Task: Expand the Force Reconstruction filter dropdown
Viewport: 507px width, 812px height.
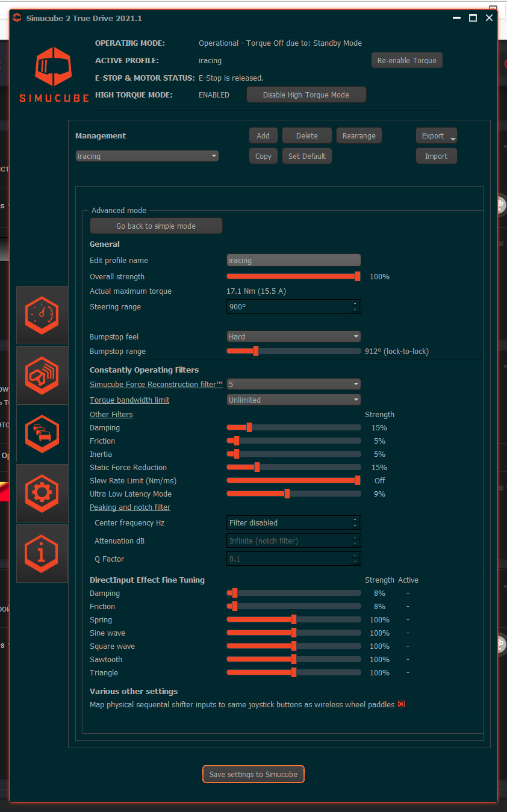Action: pos(293,384)
